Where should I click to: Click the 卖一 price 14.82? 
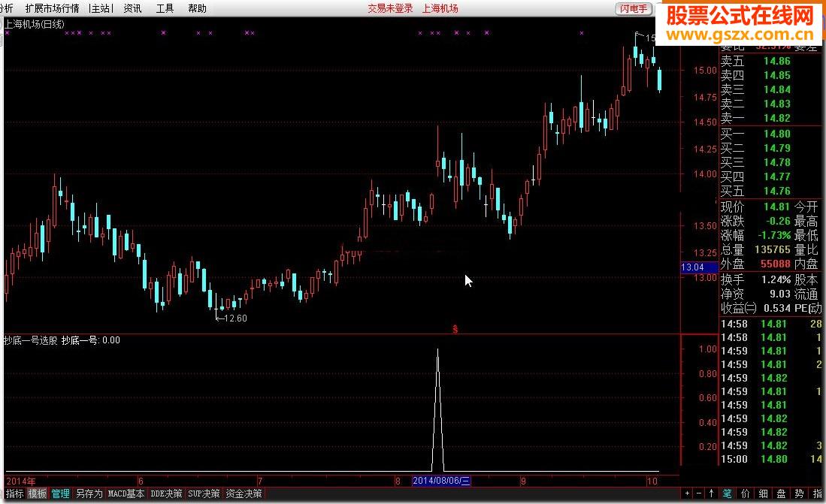pos(777,118)
